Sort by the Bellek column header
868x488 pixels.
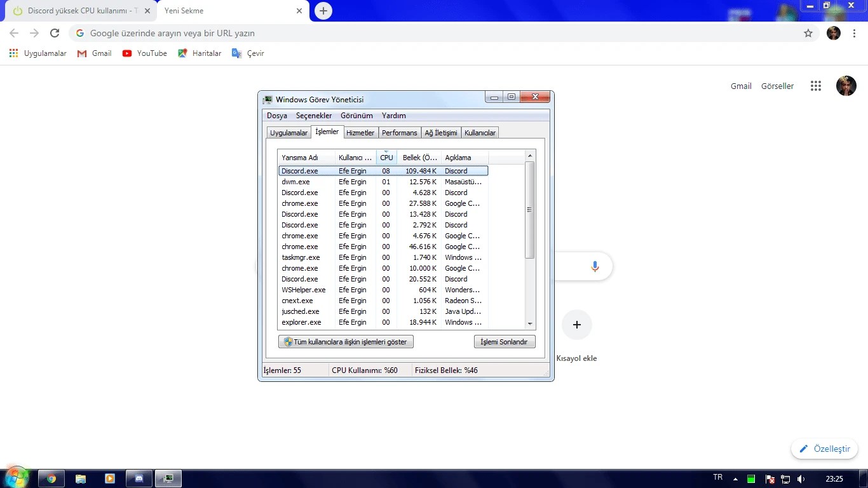click(x=419, y=158)
